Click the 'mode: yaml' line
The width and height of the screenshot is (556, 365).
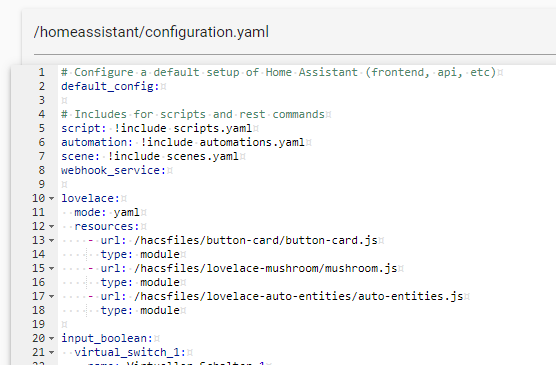(107, 212)
